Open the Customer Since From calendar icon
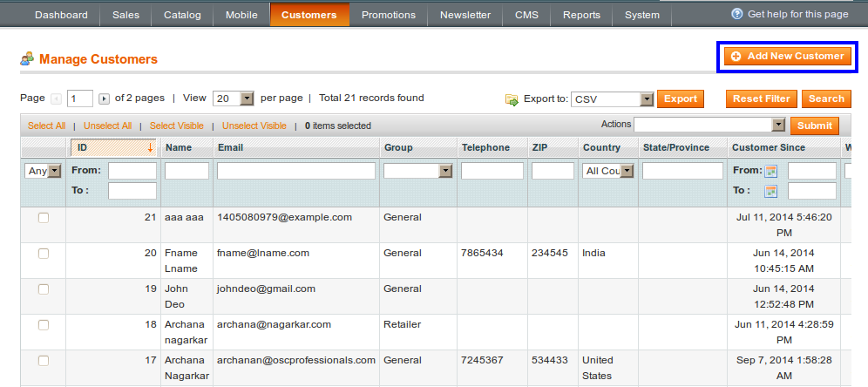868x387 pixels. pyautogui.click(x=770, y=171)
